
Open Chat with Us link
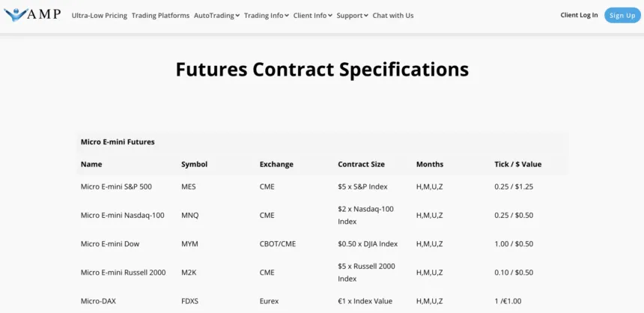click(392, 16)
